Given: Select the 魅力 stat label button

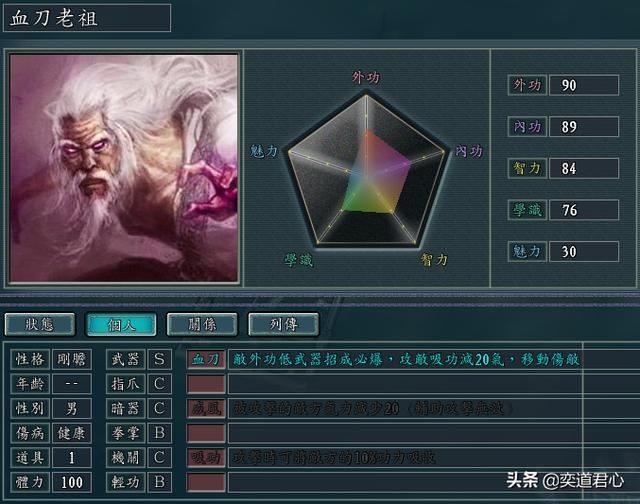Looking at the screenshot, I should point(527,251).
